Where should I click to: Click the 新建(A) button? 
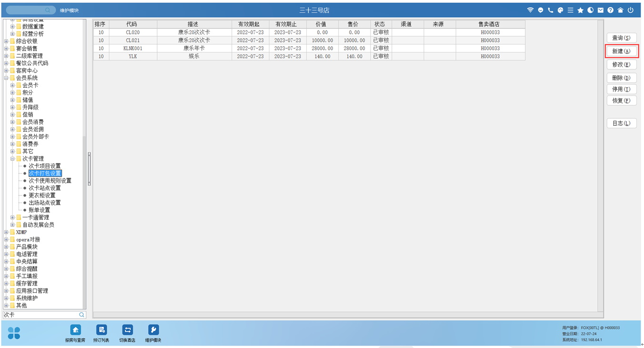(x=622, y=51)
